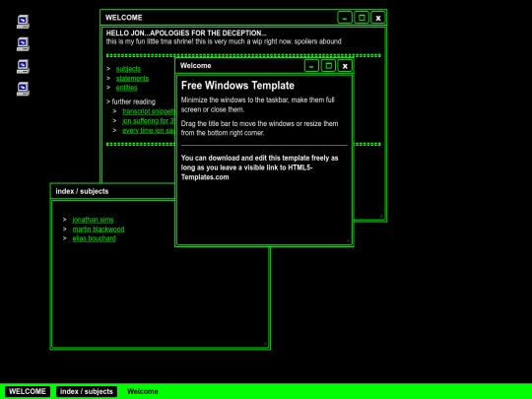Minimize the back WELCOME window
Image resolution: width=532 pixels, height=399 pixels.
(x=345, y=18)
